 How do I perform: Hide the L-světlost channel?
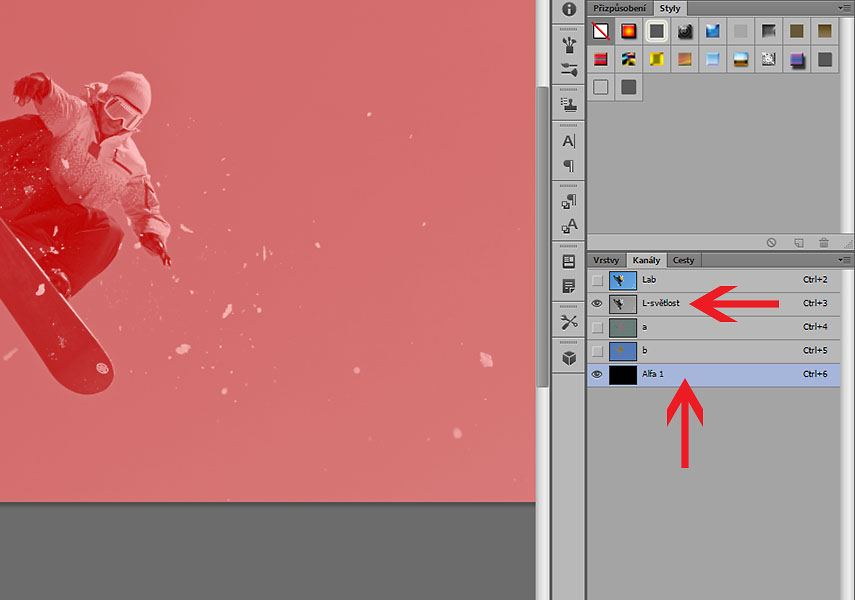[x=598, y=303]
